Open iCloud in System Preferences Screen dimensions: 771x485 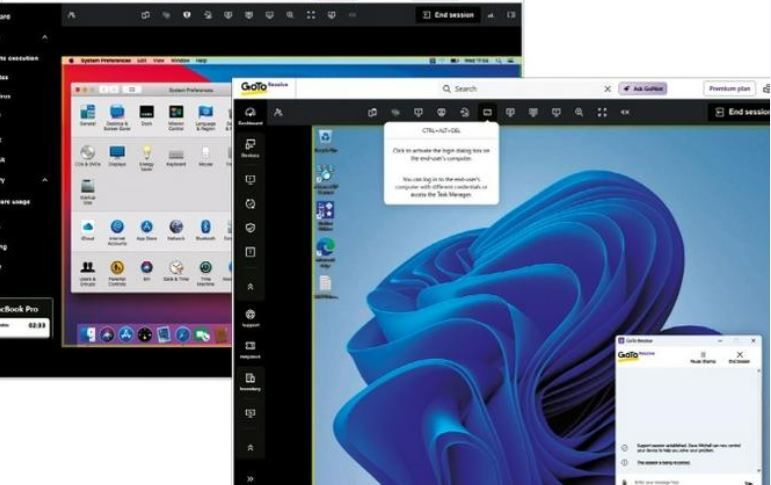88,230
